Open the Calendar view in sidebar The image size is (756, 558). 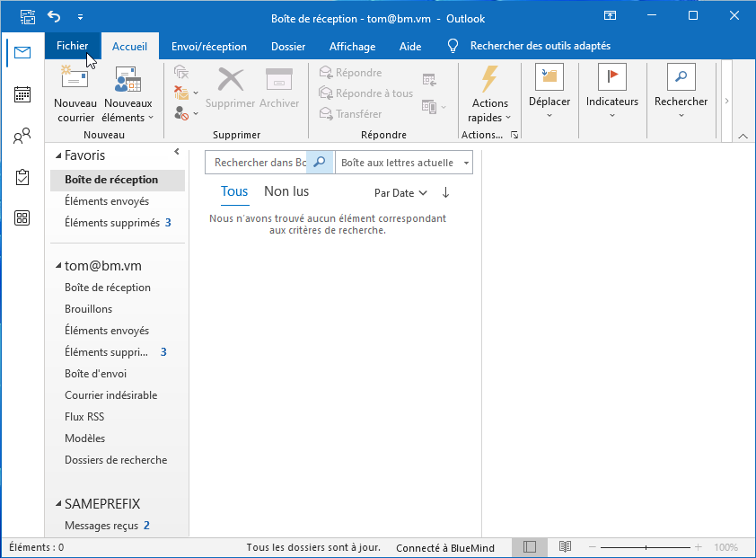tap(22, 94)
